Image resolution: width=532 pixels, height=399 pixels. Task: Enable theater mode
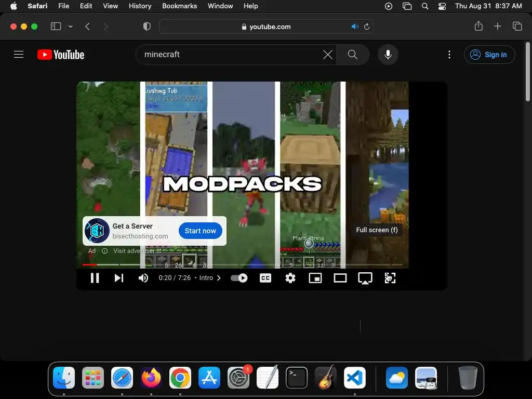tap(340, 278)
